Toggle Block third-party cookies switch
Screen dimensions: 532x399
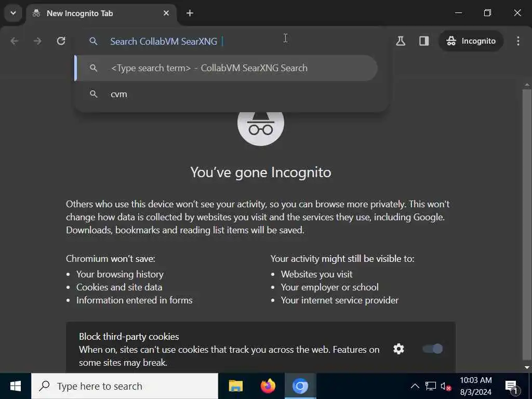tap(433, 349)
